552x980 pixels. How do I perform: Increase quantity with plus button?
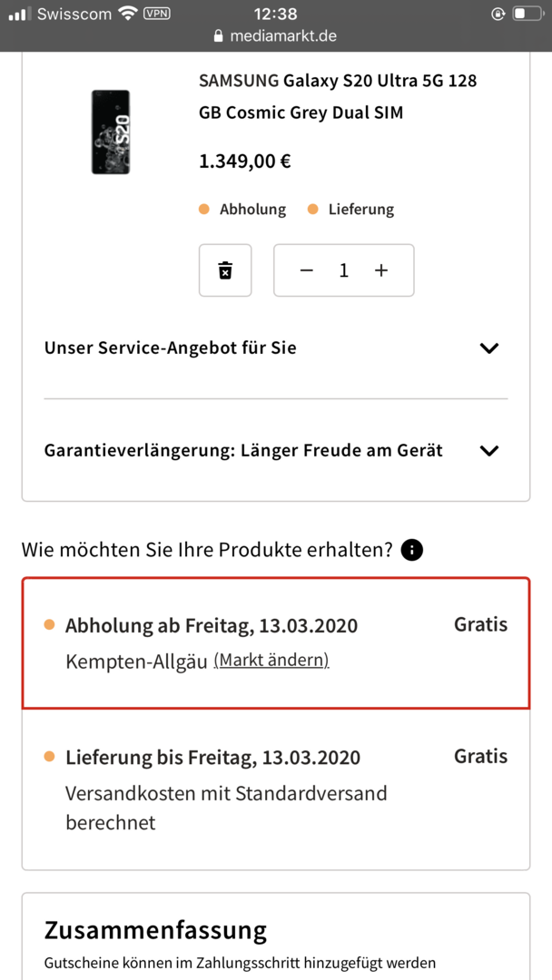pos(381,270)
